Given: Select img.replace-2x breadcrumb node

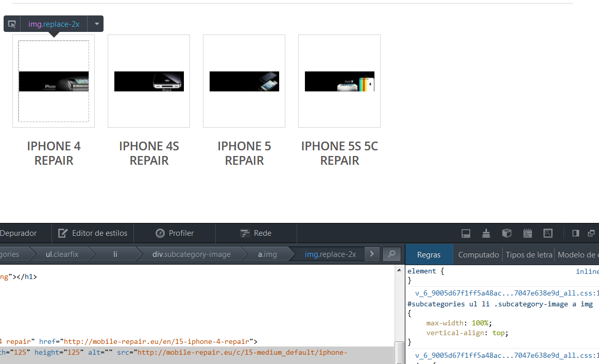Looking at the screenshot, I should point(331,254).
